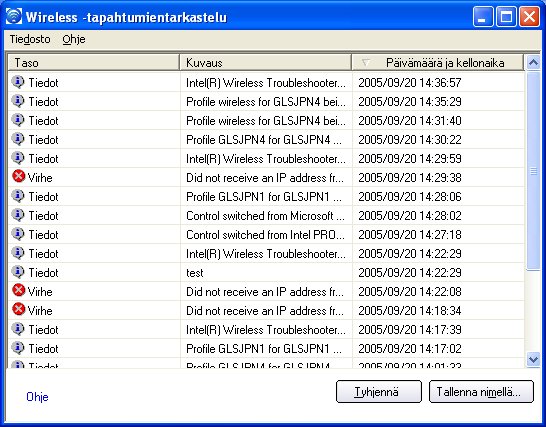The image size is (546, 427).
Task: Click the error icon in the 14:29:38 row
Action: 18,176
